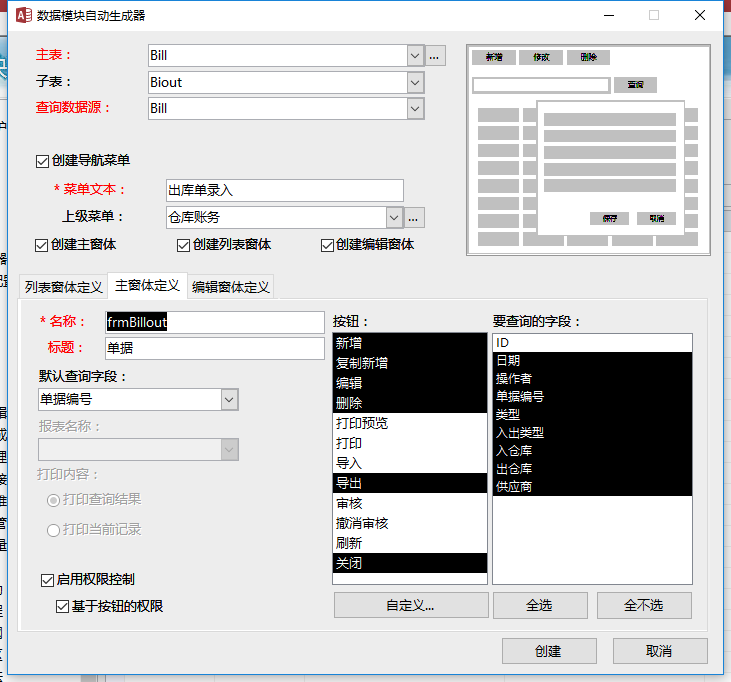The image size is (731, 682).
Task: Toggle the 创建列表窗体 checkbox
Action: tap(183, 245)
